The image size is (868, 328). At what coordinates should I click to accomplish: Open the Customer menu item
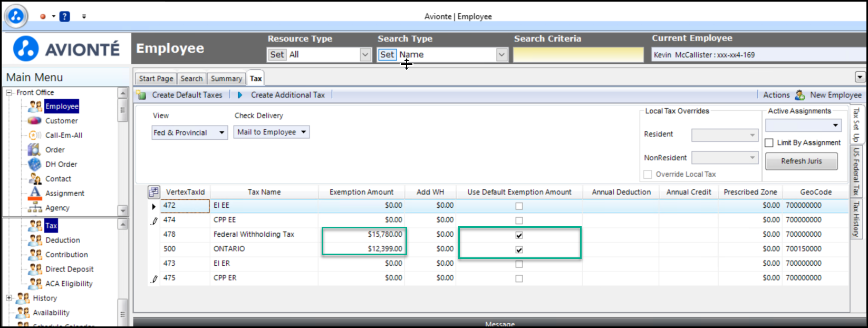tap(61, 121)
